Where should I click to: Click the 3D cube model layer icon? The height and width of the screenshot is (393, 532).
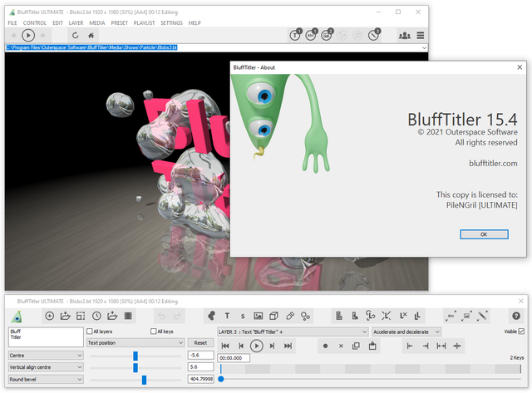(273, 316)
